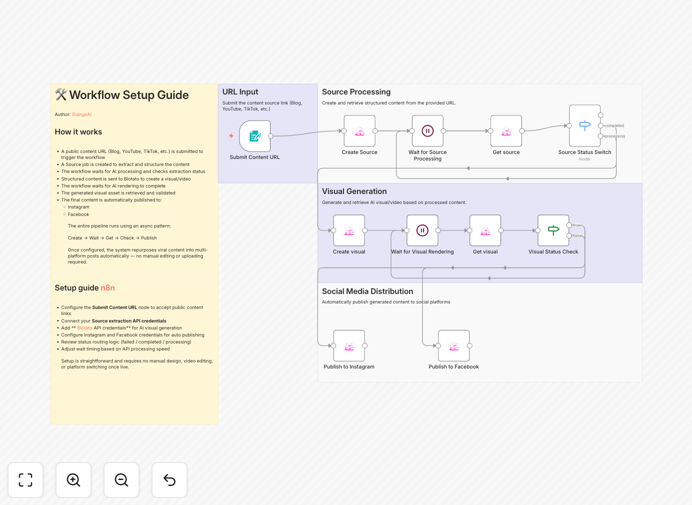The width and height of the screenshot is (692, 505).
Task: Click the Visual Generation section title
Action: pos(354,191)
